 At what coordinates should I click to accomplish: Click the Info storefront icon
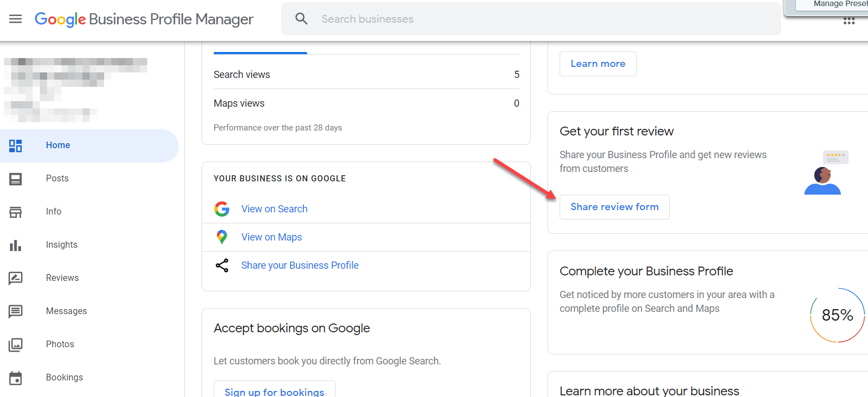15,212
